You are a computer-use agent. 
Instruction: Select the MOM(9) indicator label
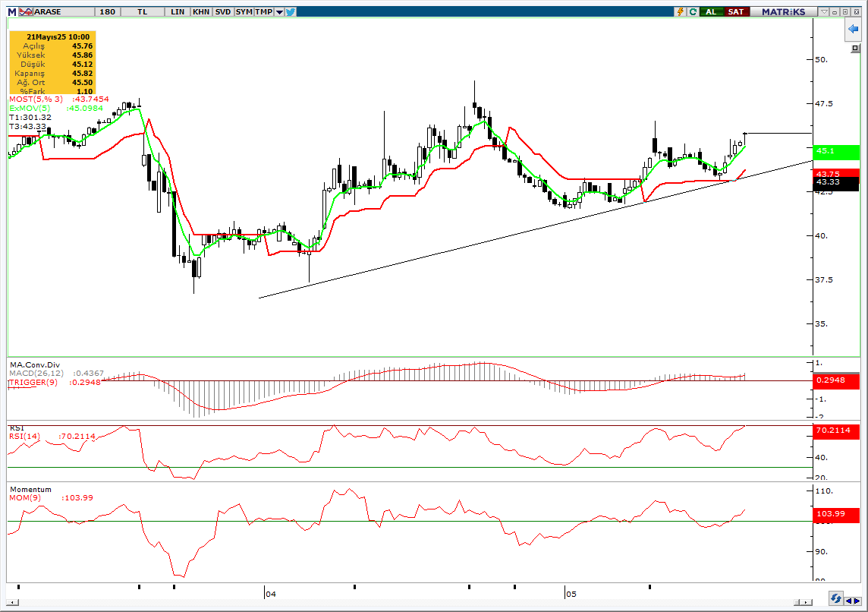[x=25, y=497]
